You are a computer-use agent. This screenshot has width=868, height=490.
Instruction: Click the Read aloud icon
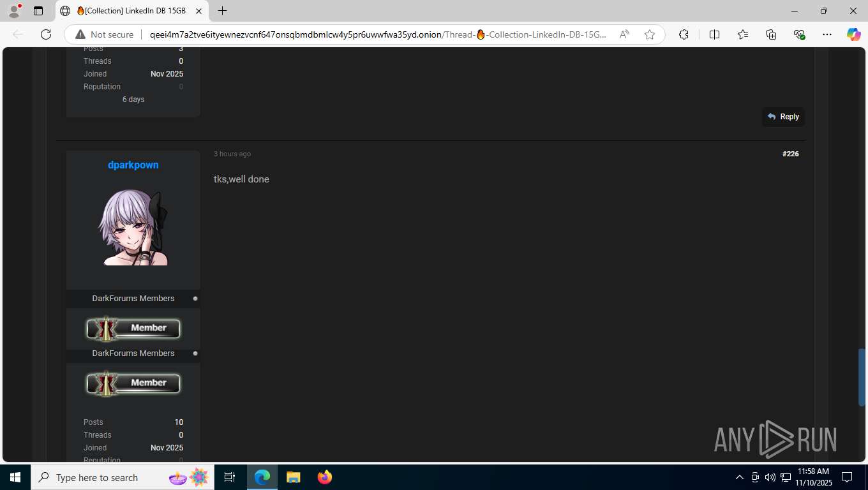pyautogui.click(x=624, y=34)
